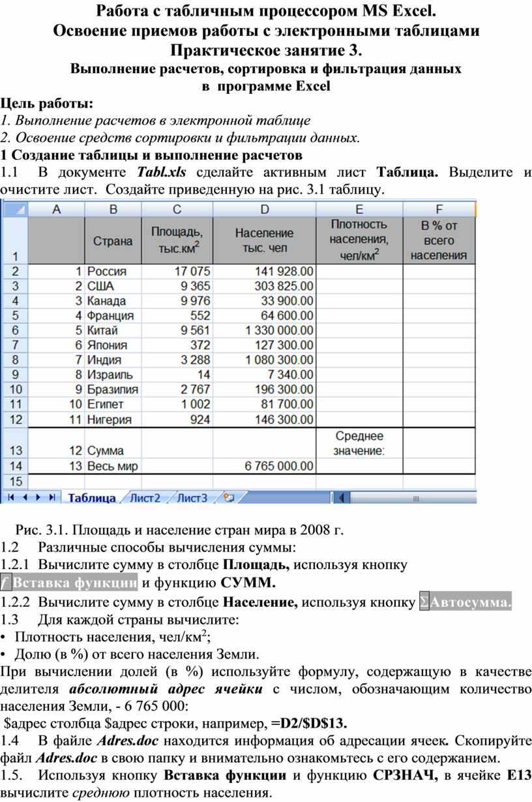Click the Среднее значение: cell

point(359,443)
